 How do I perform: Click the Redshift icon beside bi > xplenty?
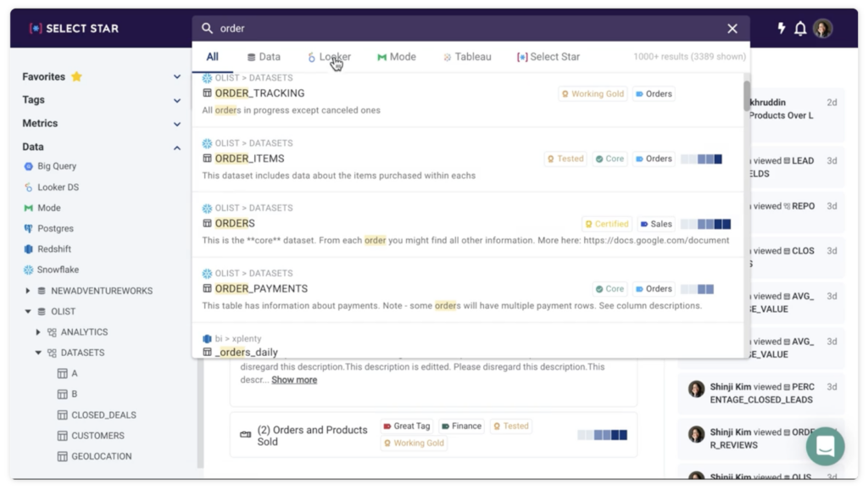click(207, 338)
